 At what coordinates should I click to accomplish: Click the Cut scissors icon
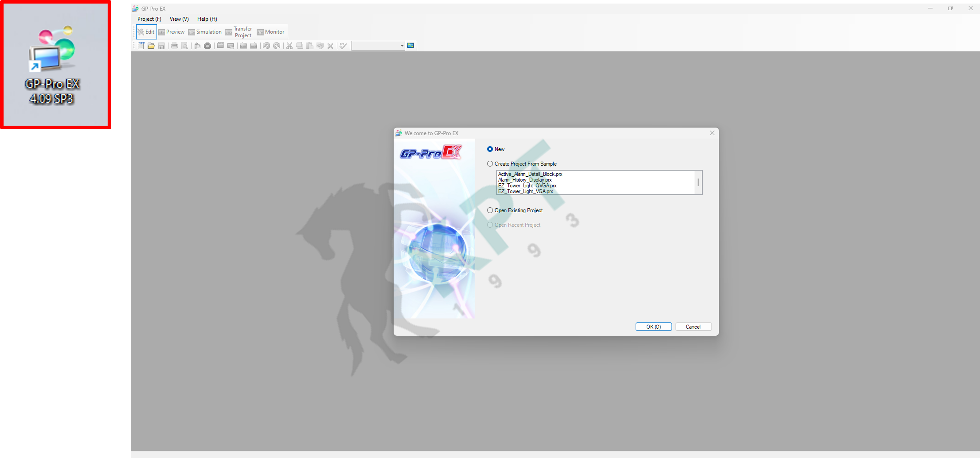click(290, 46)
